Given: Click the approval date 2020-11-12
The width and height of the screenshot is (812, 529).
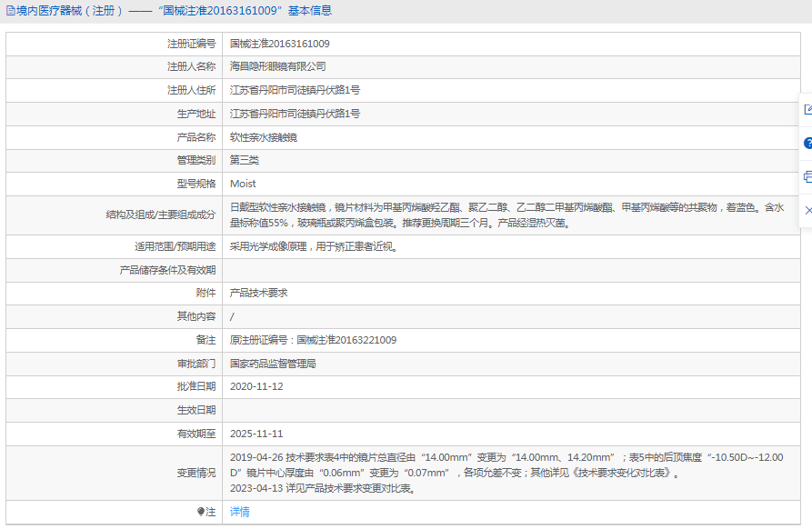Looking at the screenshot, I should (256, 386).
